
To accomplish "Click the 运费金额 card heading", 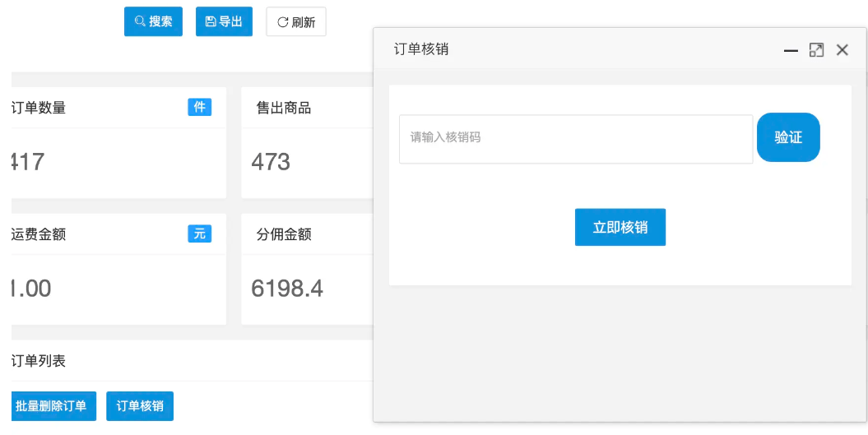I will [39, 234].
